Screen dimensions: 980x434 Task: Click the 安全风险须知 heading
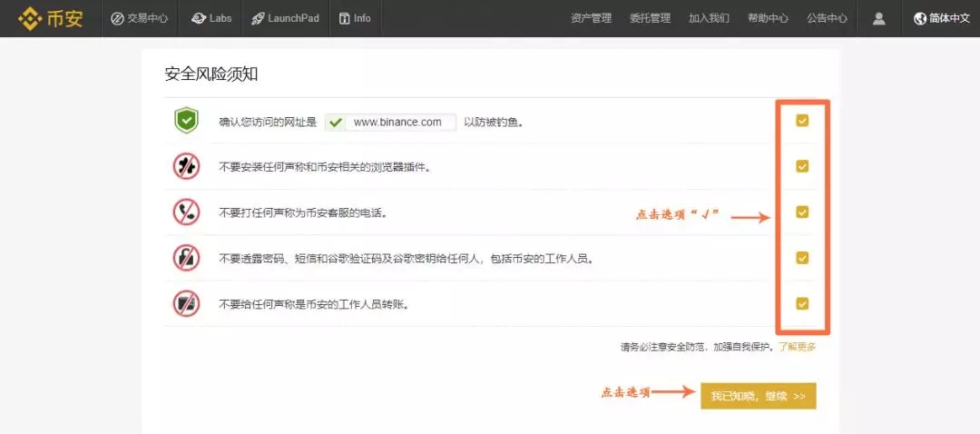(x=211, y=74)
